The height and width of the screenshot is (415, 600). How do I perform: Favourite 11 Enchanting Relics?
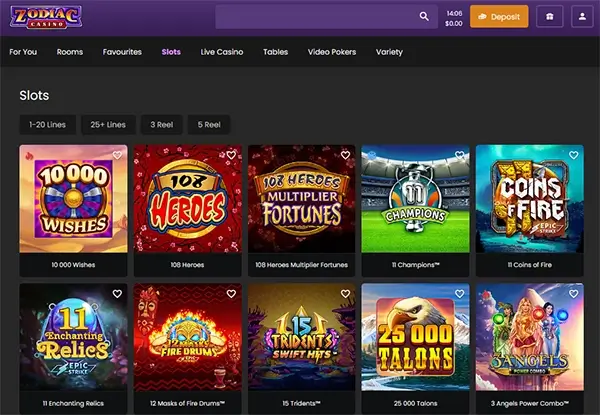pos(117,293)
